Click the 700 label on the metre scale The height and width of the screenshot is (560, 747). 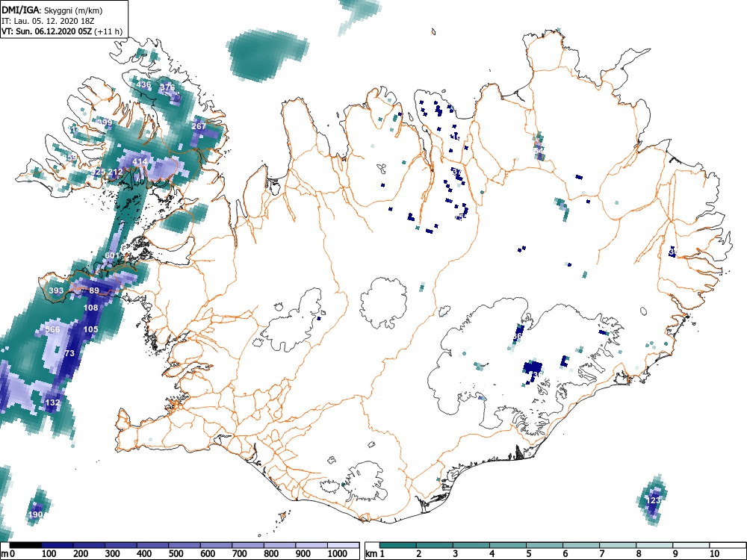[x=240, y=553]
